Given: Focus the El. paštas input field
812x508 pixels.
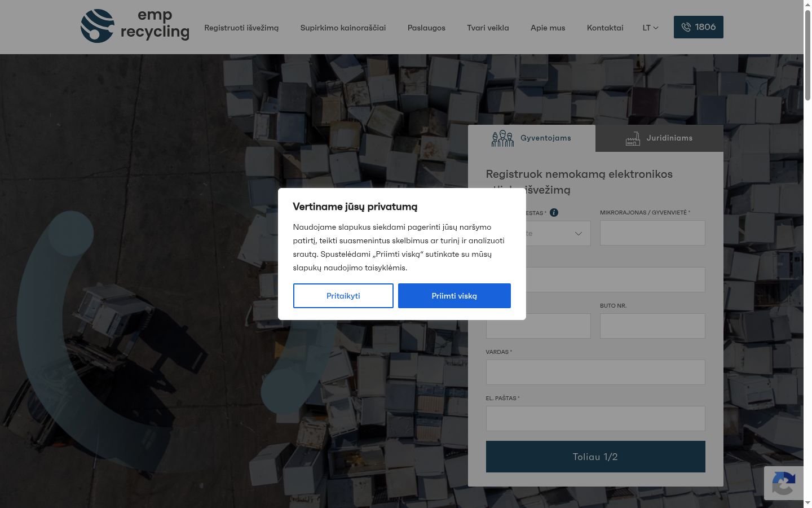Looking at the screenshot, I should pos(595,418).
